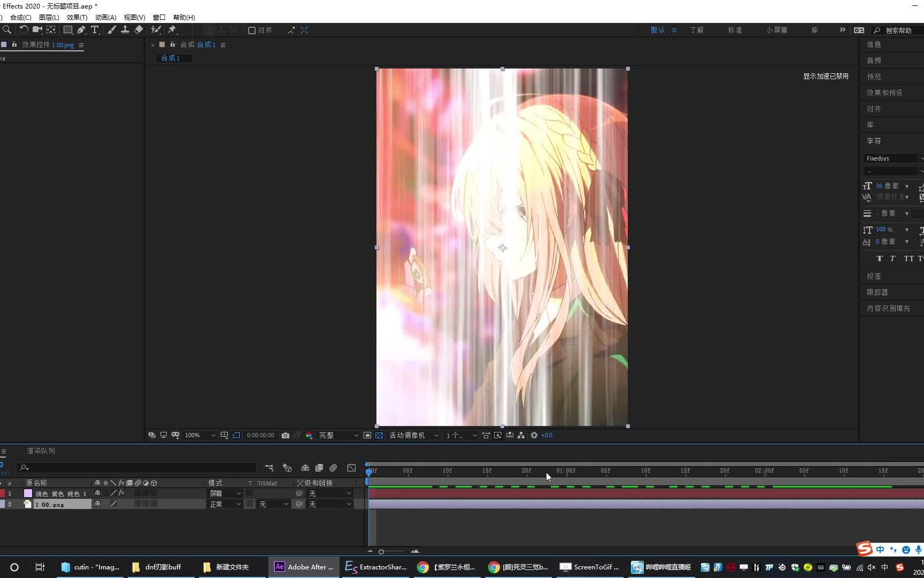Click the draft 3D timeline icon

click(x=287, y=468)
